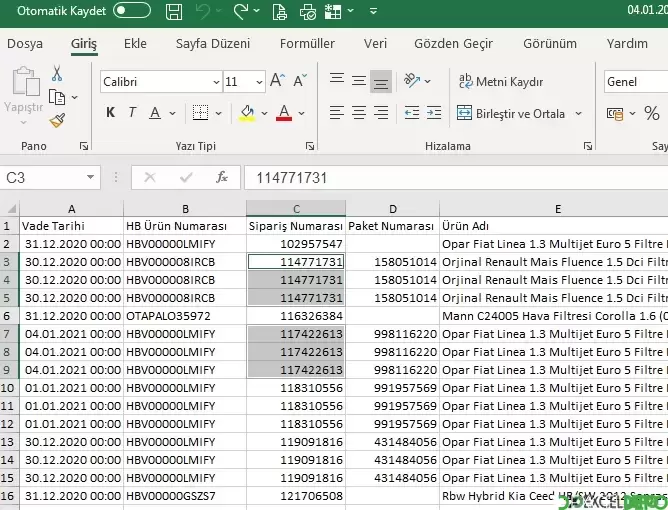The height and width of the screenshot is (510, 668).
Task: Open the Underline style dropdown arrow
Action: coord(172,113)
